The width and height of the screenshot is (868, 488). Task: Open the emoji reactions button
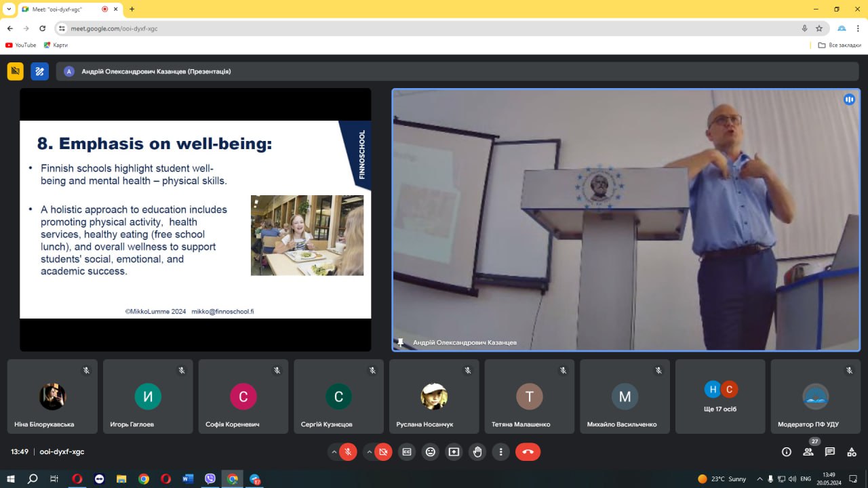pos(431,451)
